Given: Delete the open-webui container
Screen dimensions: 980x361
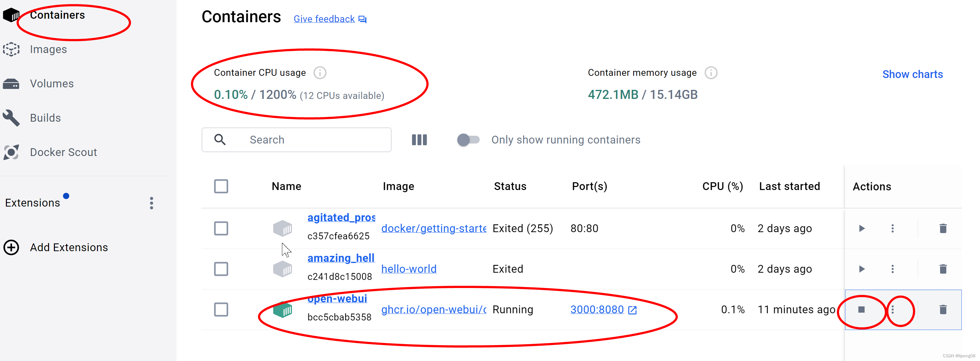Looking at the screenshot, I should [943, 310].
